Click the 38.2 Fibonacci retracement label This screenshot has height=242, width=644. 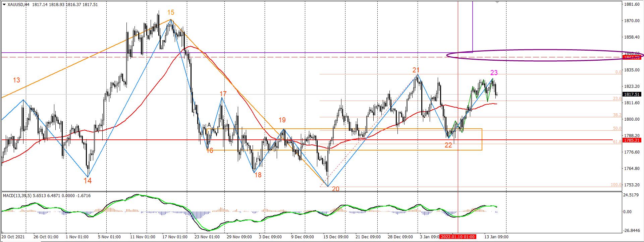[617, 115]
